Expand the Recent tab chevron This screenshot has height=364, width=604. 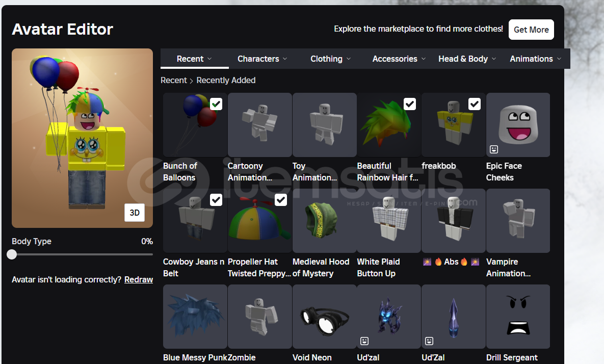[x=209, y=59]
